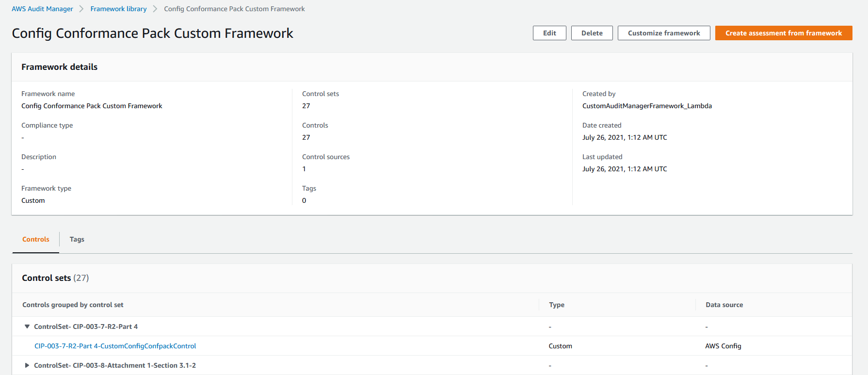Click the Framework type value Custom

pyautogui.click(x=33, y=200)
